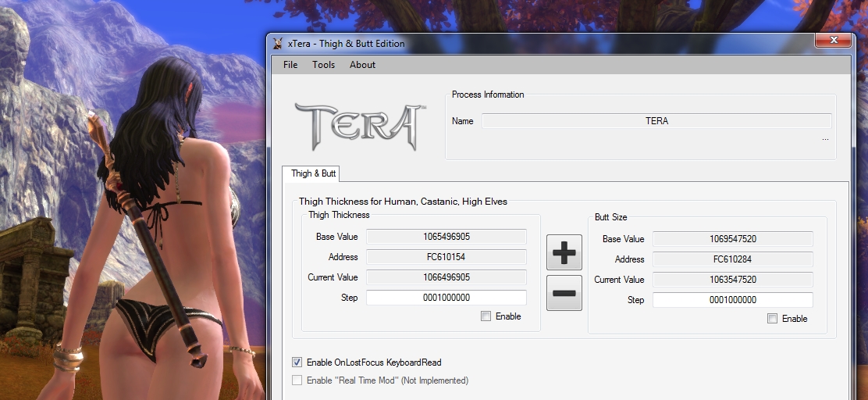Image resolution: width=868 pixels, height=400 pixels.
Task: Click the process Name field showing TERA
Action: coord(656,121)
